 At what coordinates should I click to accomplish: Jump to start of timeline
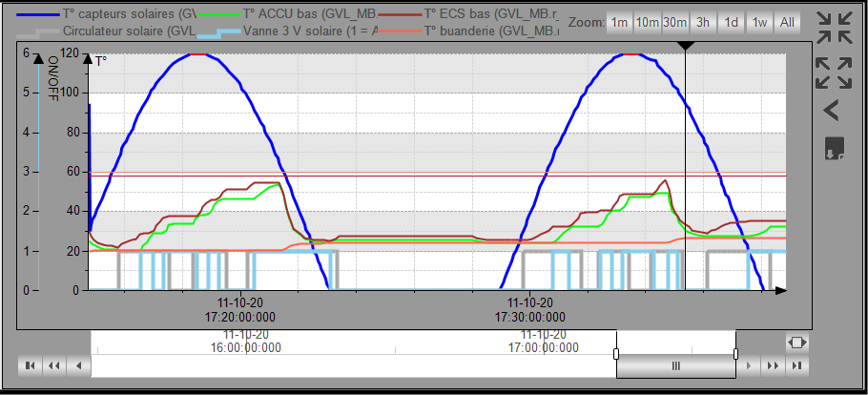tap(31, 365)
